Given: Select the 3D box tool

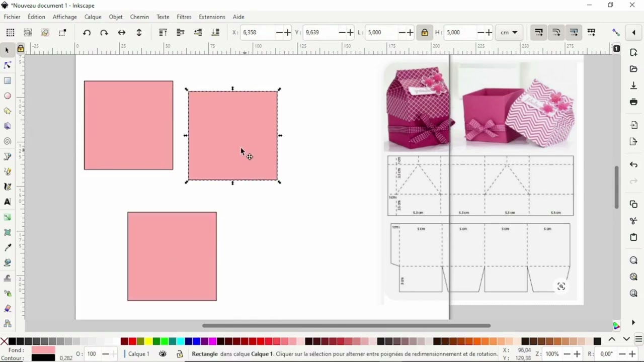Looking at the screenshot, I should tap(7, 126).
